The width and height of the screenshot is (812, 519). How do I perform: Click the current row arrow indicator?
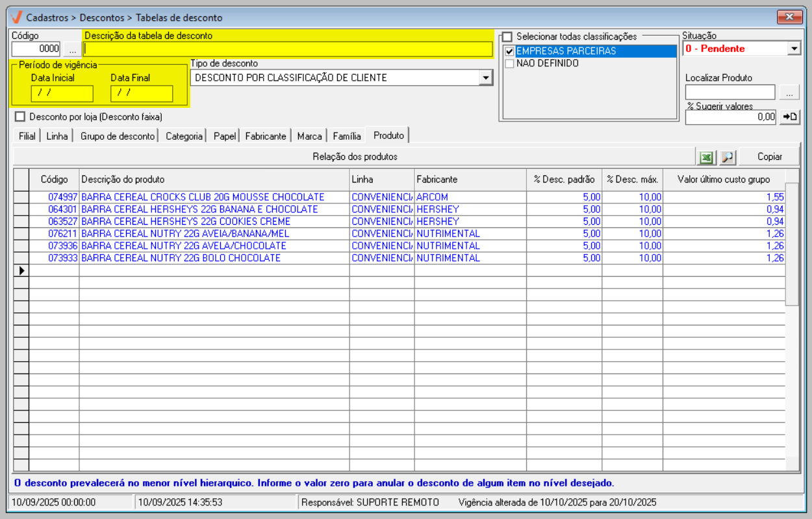pyautogui.click(x=21, y=270)
